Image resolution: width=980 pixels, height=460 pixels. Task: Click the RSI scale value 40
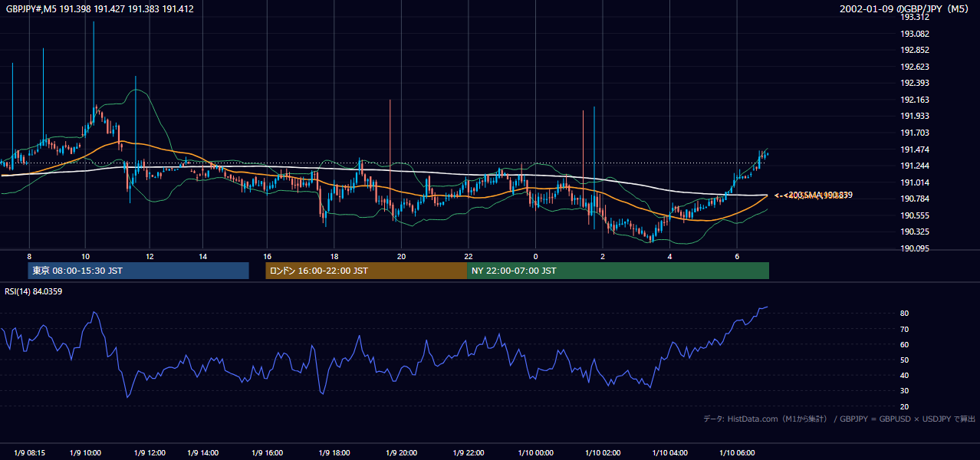click(905, 375)
